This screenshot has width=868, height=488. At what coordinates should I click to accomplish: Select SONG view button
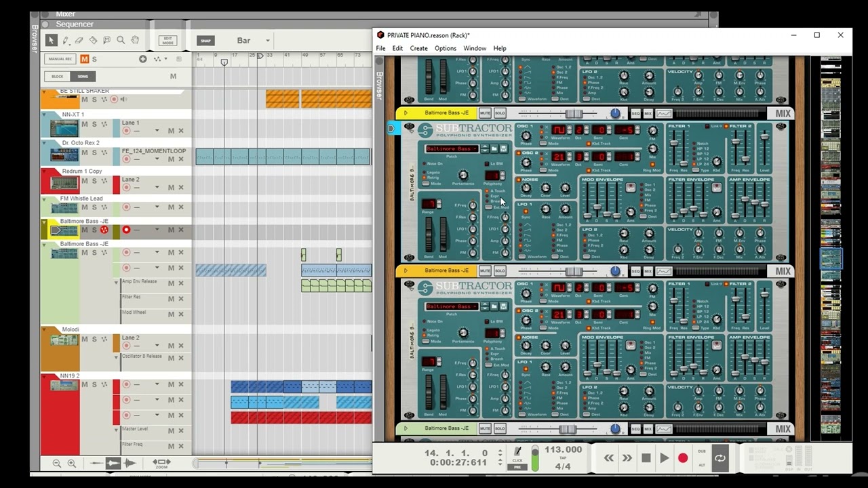tap(83, 77)
